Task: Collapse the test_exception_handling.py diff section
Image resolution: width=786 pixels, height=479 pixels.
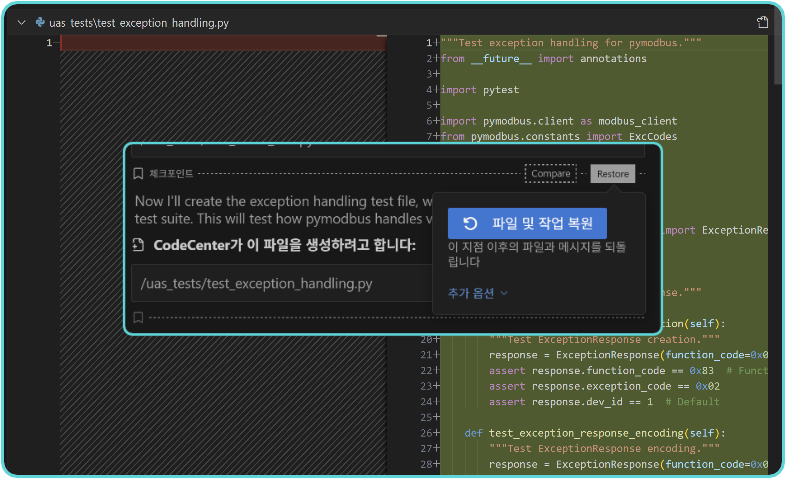Action: [x=22, y=23]
